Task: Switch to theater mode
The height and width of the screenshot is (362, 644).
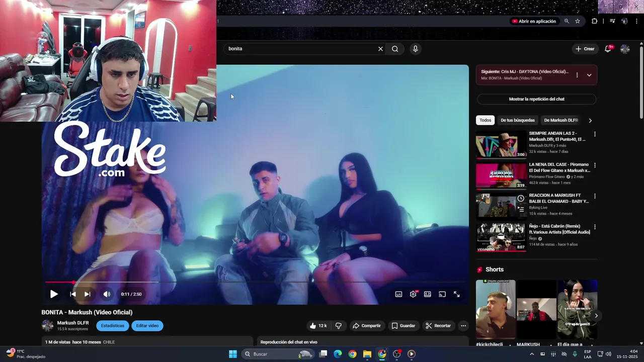Action: 428,294
